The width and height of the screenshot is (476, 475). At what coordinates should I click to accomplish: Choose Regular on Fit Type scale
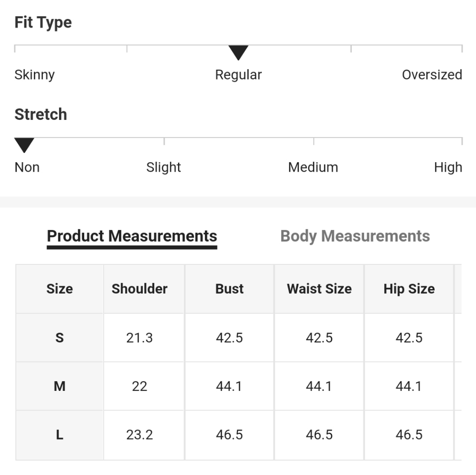(x=238, y=75)
